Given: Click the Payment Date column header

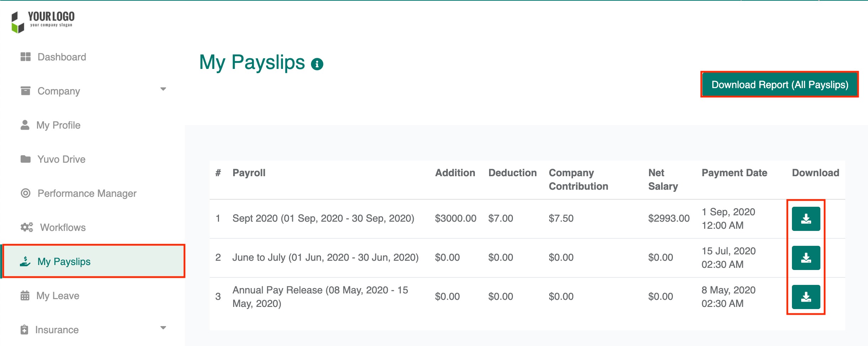Looking at the screenshot, I should [x=734, y=173].
